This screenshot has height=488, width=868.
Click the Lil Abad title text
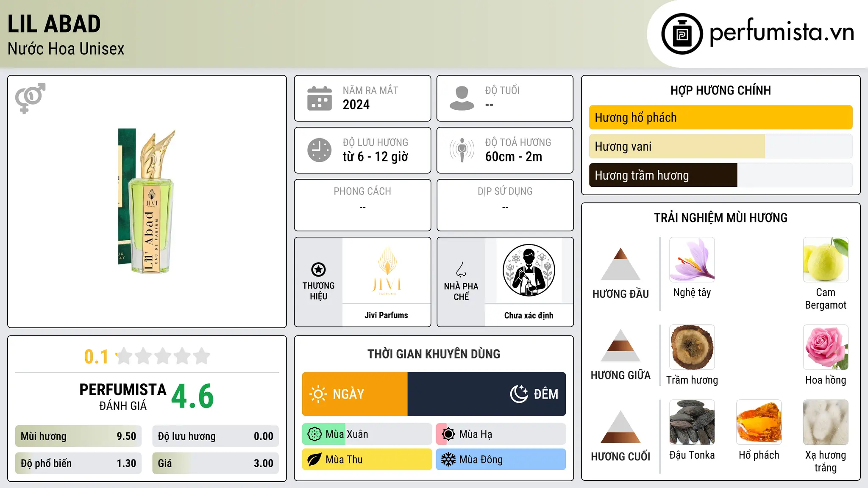click(x=54, y=24)
